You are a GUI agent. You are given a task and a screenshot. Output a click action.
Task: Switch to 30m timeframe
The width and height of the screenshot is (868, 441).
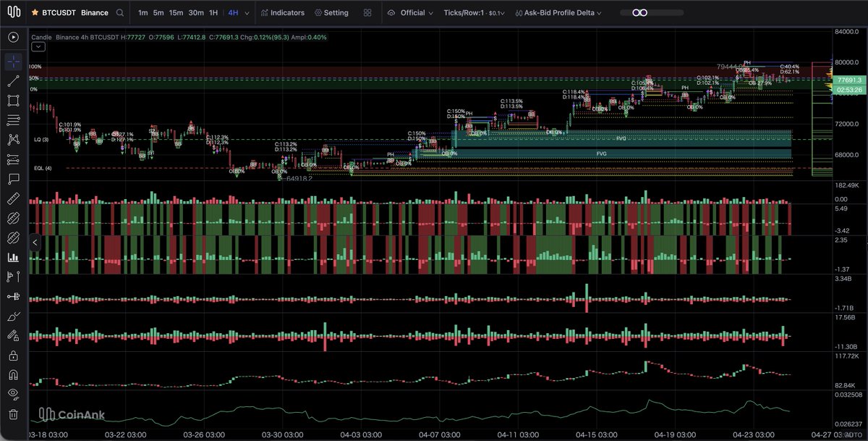[196, 13]
